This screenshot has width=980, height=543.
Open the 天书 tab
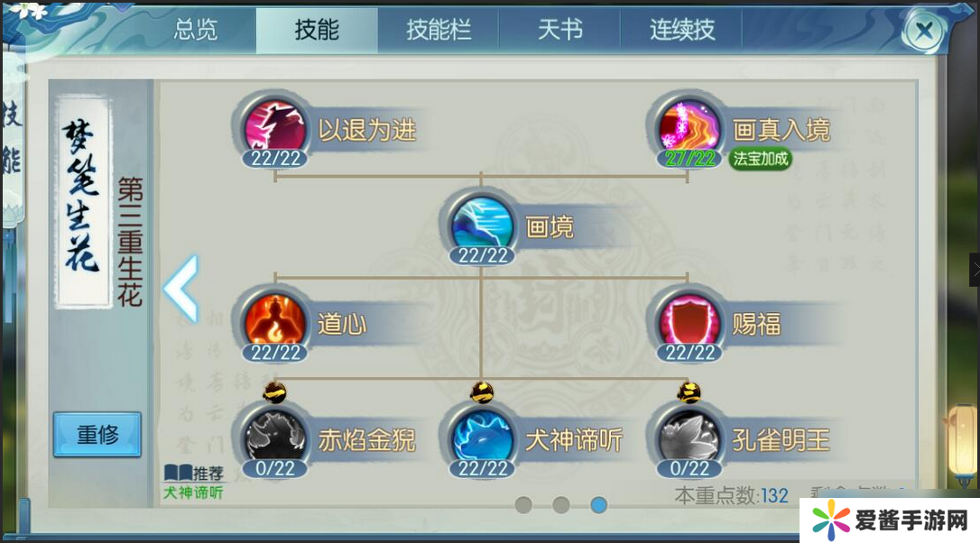[560, 30]
